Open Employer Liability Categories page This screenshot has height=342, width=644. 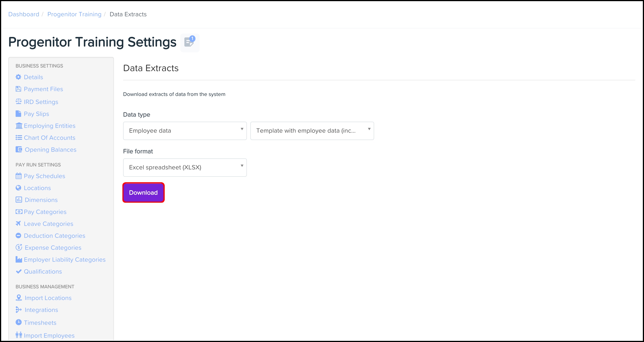(x=65, y=260)
